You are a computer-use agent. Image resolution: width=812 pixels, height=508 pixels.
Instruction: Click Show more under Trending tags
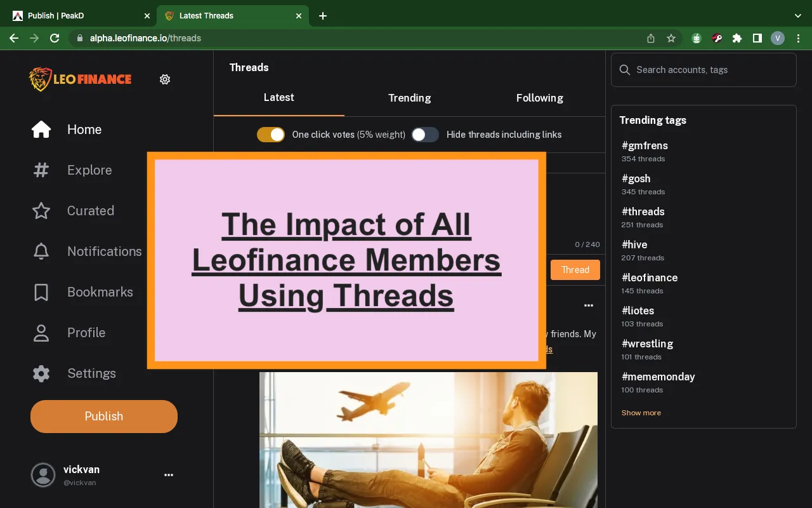641,413
